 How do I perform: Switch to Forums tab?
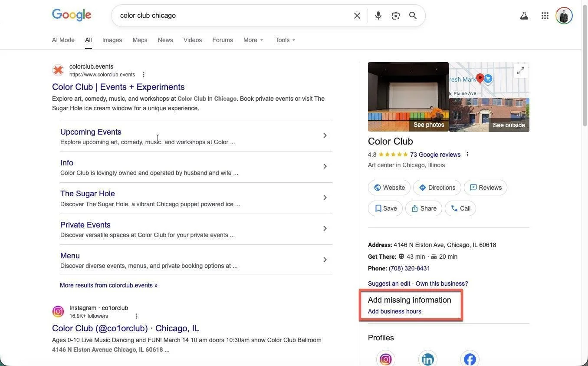pyautogui.click(x=223, y=40)
